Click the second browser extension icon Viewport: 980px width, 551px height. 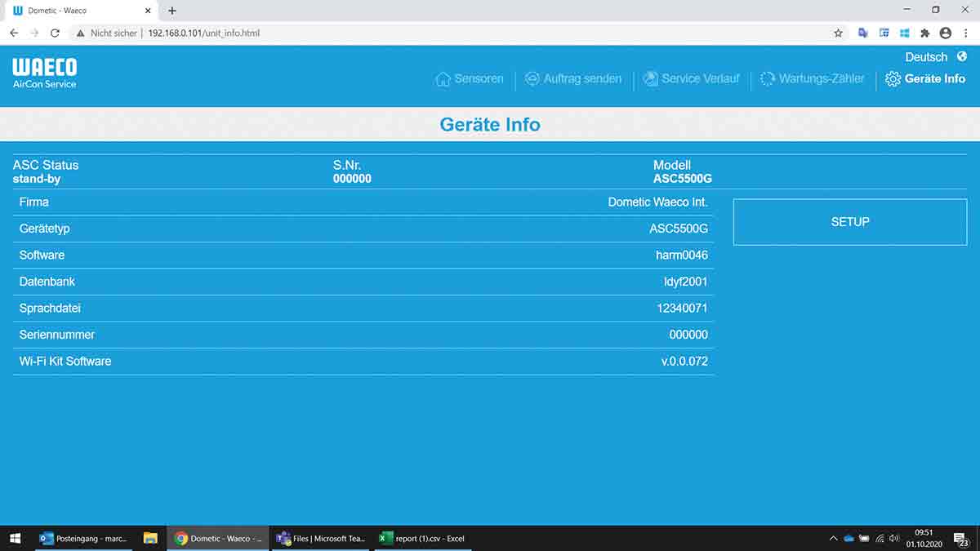[884, 33]
